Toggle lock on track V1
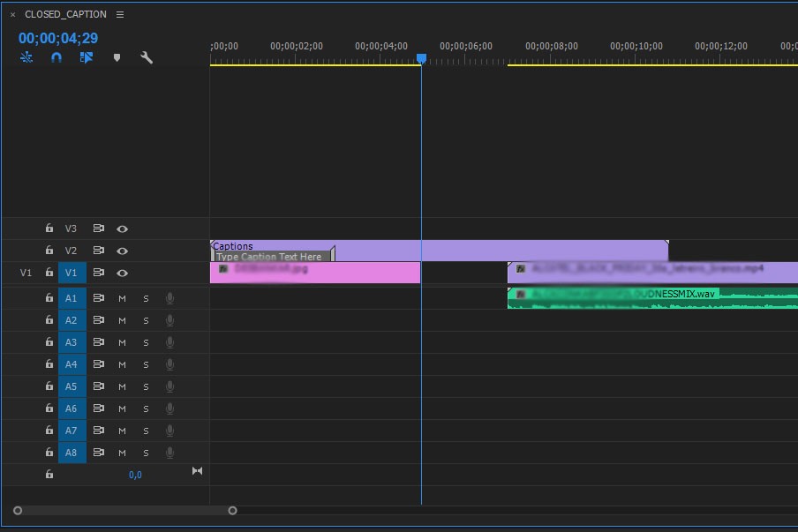Viewport: 798px width, 532px height. (x=49, y=273)
